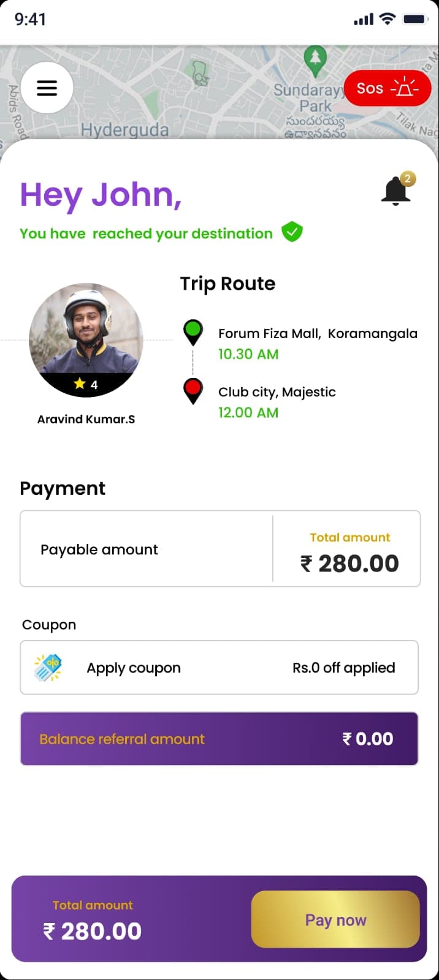Click the Sundarayya Park map marker
439x980 pixels.
[x=315, y=60]
